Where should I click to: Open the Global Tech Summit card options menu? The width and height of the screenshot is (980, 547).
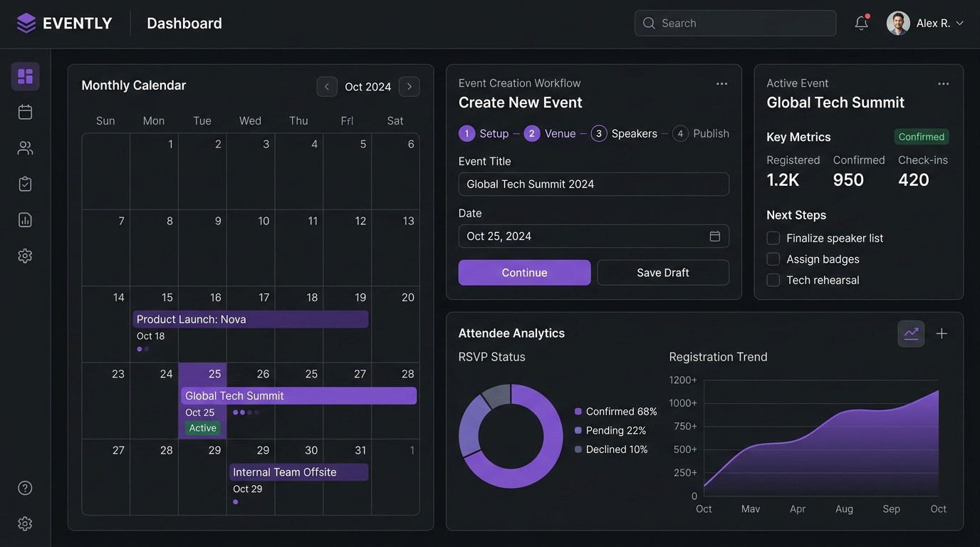(x=944, y=84)
